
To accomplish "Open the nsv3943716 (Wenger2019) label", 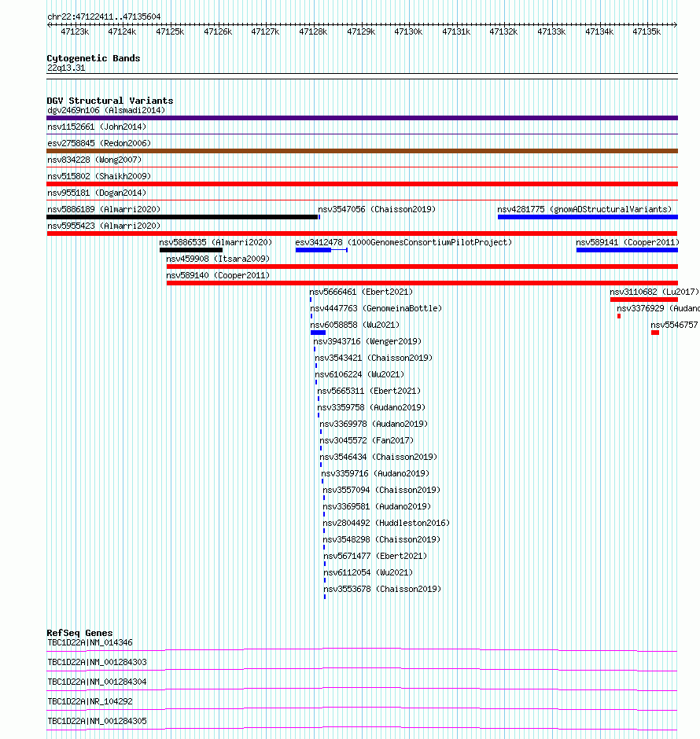I will (x=367, y=341).
